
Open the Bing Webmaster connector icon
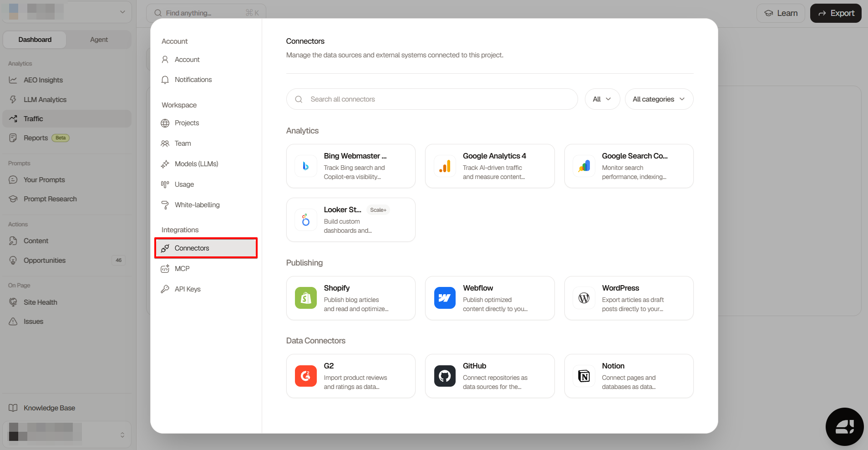(306, 166)
